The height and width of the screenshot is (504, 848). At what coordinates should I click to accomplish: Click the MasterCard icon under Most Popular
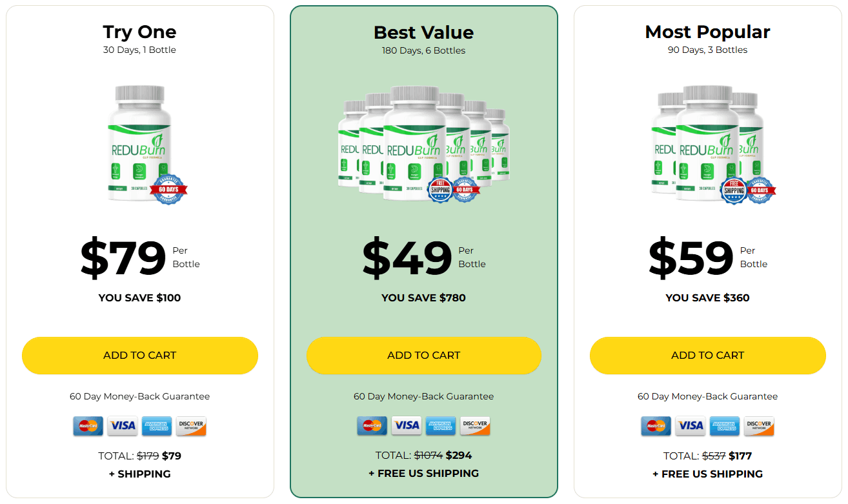pos(656,426)
